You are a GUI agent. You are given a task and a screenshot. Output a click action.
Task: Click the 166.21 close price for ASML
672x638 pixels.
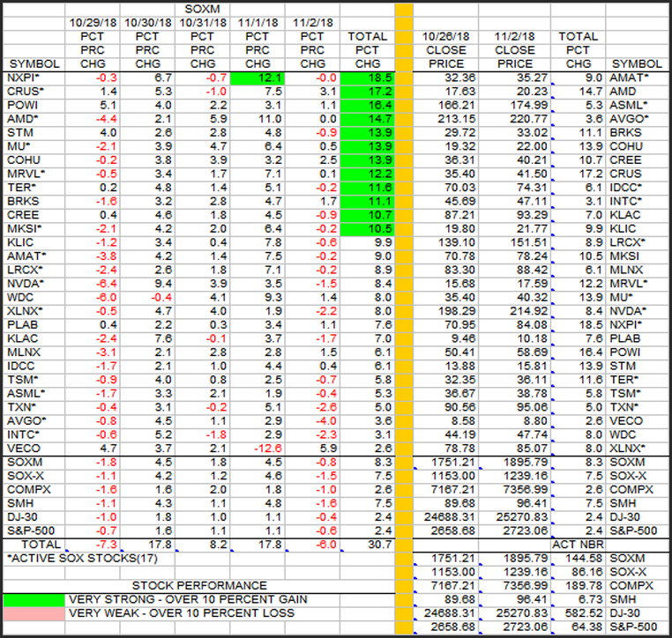click(457, 105)
